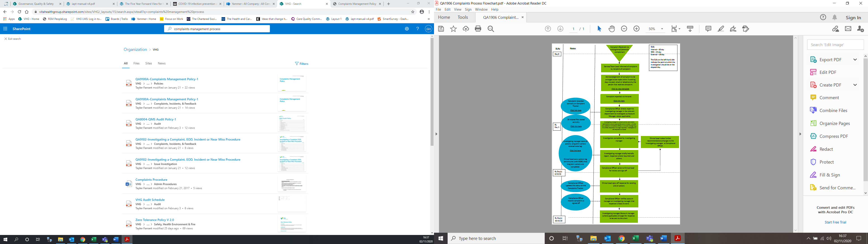Open the SharePoint app launcher waffle
This screenshot has width=868, height=244.
tap(5, 29)
